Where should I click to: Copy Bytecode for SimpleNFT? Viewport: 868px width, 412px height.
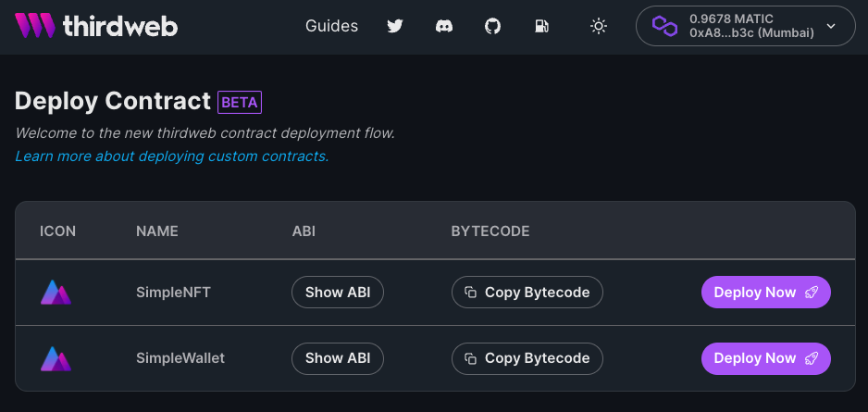tap(527, 293)
